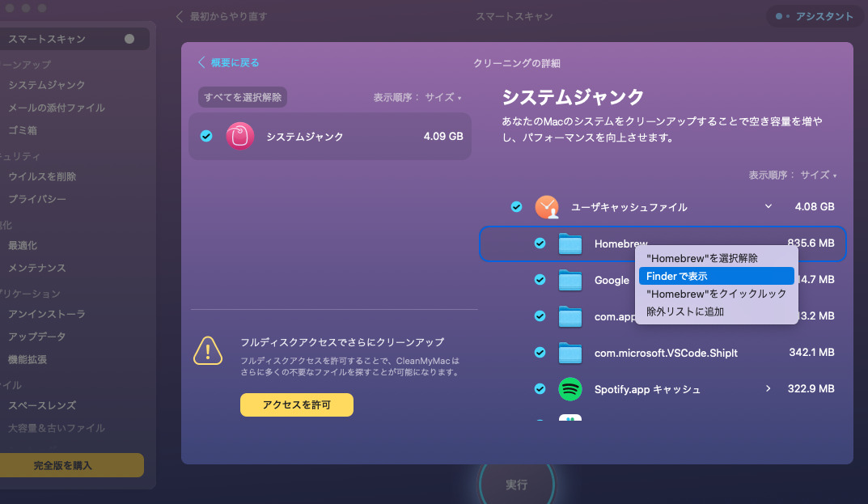Click the Assistant indicator dot

click(x=779, y=17)
